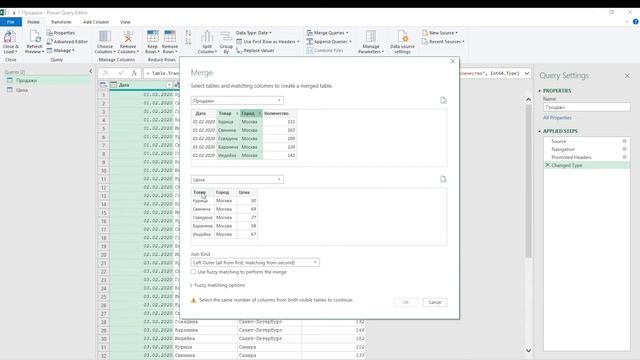
Task: Click the Close & Load icon
Action: tap(10, 38)
